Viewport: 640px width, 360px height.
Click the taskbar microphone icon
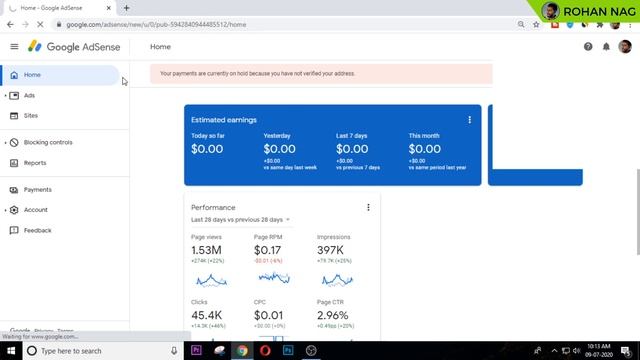(x=174, y=351)
